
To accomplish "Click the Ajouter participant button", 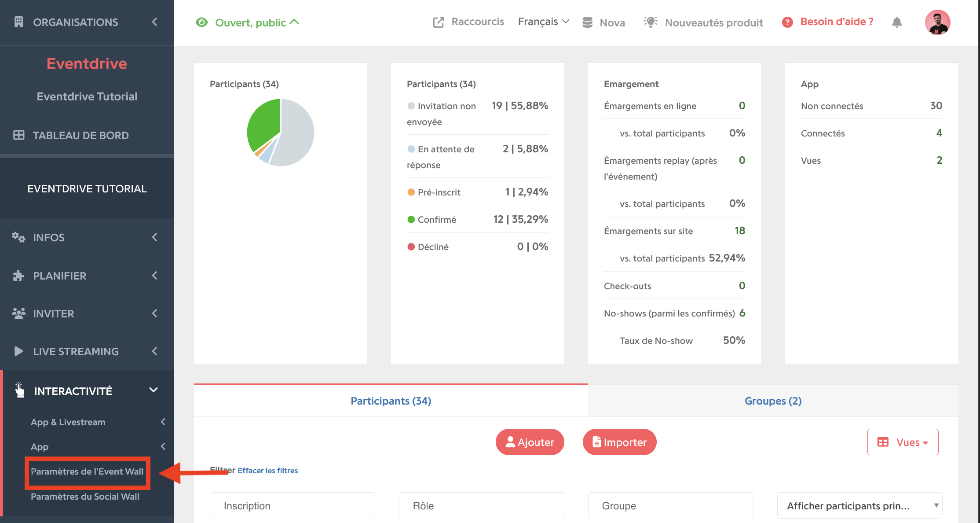I will point(530,442).
